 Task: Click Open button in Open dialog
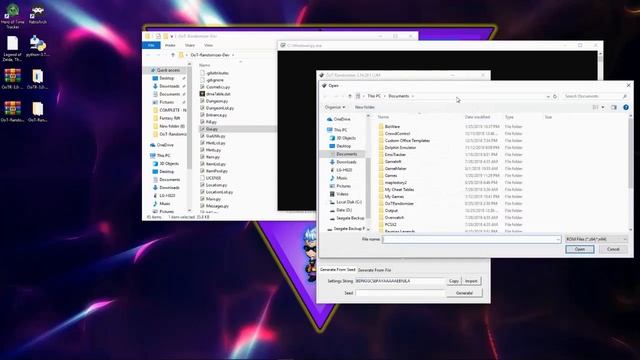pyautogui.click(x=580, y=249)
